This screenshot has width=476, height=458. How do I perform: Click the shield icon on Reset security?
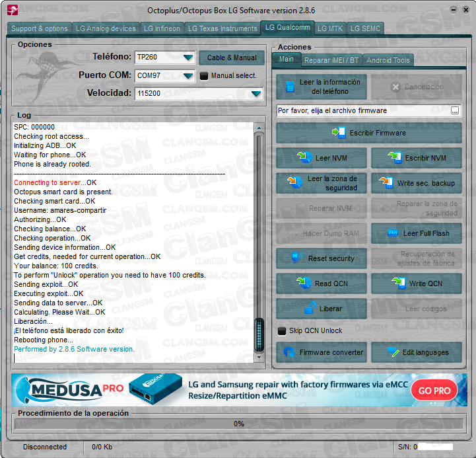[x=296, y=257]
